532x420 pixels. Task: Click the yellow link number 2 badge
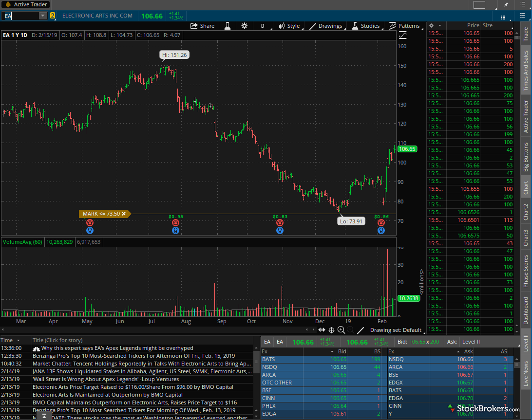pos(53,16)
